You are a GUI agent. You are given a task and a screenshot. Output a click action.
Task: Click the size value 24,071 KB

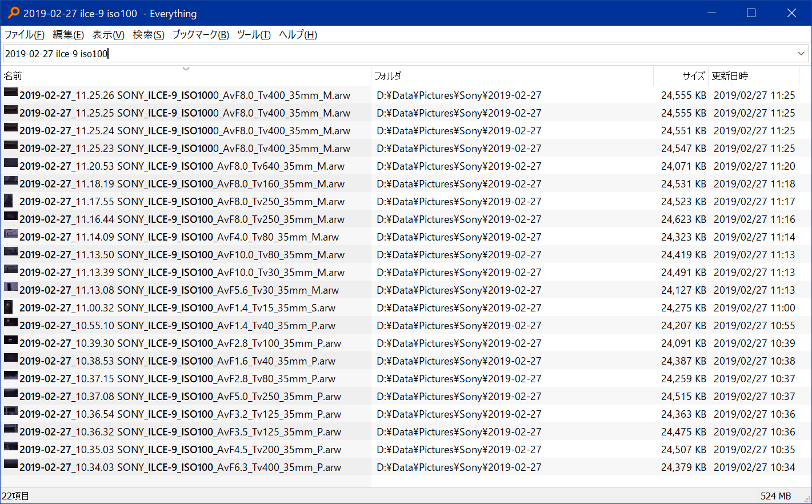point(683,166)
